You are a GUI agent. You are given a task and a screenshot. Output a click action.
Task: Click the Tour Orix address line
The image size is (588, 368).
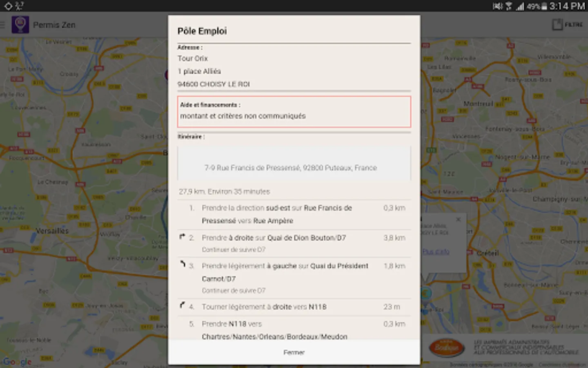[193, 58]
